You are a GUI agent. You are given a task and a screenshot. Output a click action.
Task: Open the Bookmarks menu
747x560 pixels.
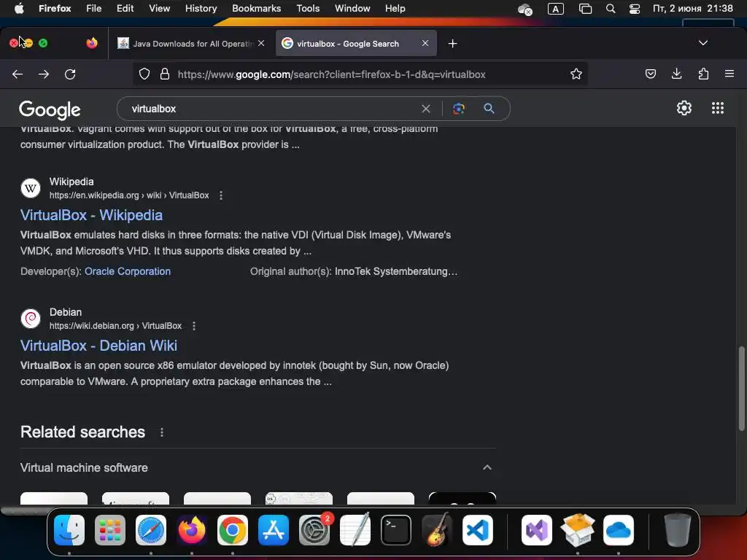tap(256, 9)
